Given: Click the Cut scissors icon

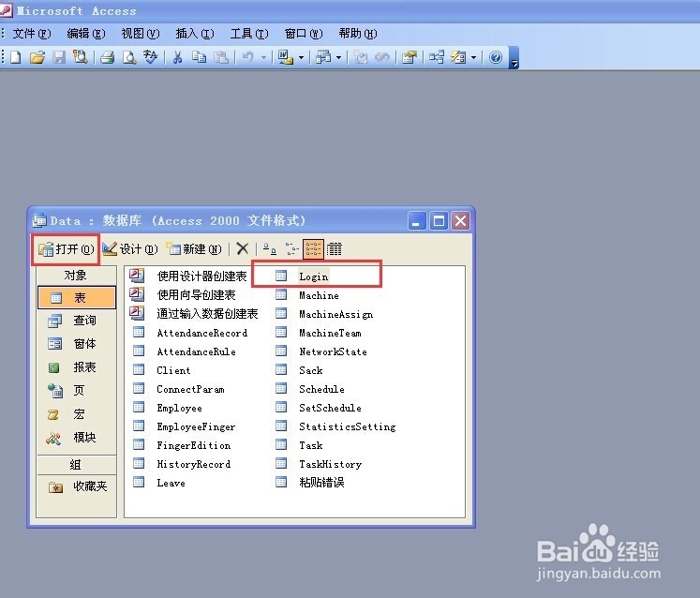Looking at the screenshot, I should click(178, 57).
